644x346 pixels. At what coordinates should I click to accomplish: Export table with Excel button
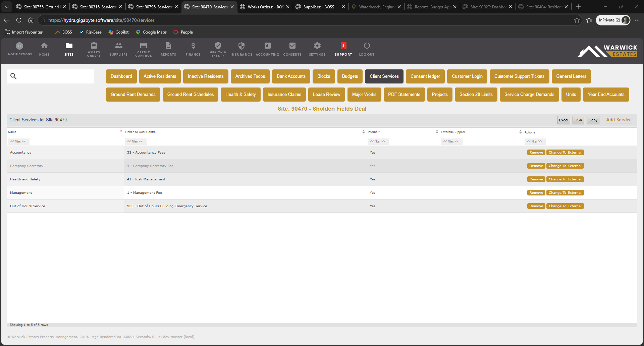tap(563, 120)
